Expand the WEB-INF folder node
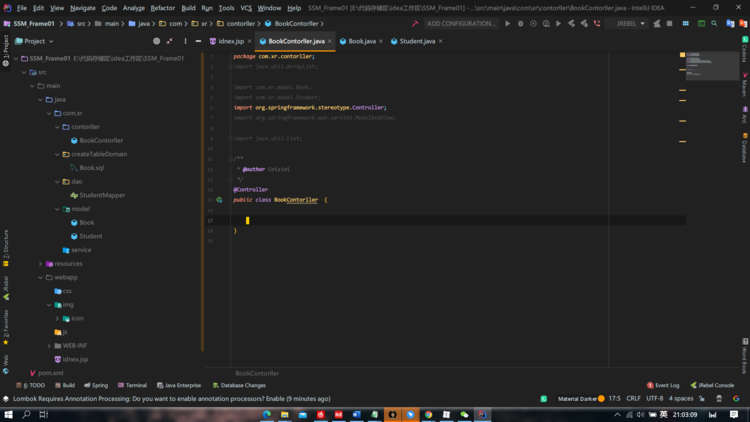 [x=49, y=345]
